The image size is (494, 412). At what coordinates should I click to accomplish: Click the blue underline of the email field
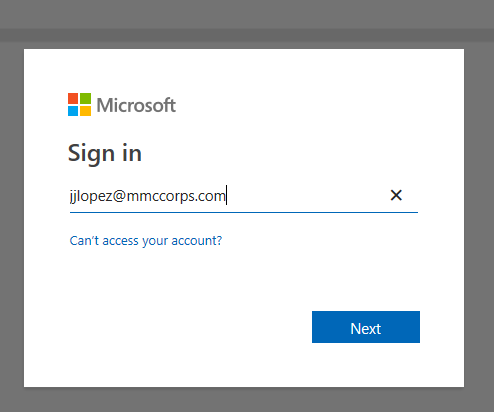pyautogui.click(x=244, y=212)
